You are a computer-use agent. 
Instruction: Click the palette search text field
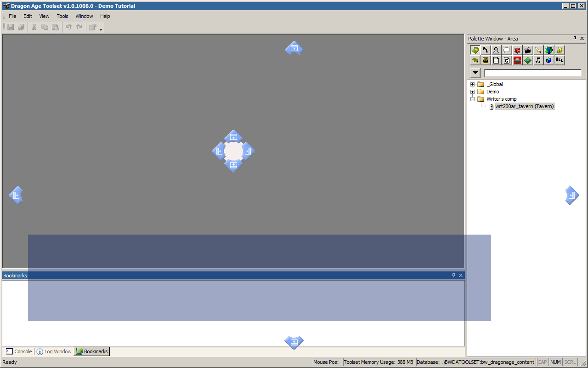point(533,73)
